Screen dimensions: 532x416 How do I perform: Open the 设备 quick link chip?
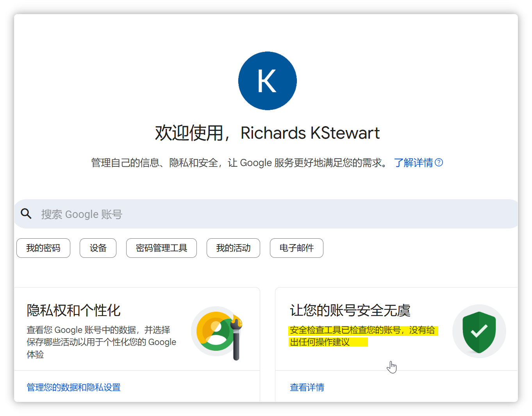coord(98,248)
